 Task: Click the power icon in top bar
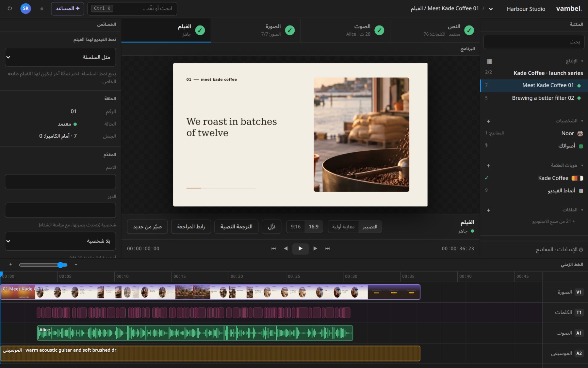click(x=10, y=8)
